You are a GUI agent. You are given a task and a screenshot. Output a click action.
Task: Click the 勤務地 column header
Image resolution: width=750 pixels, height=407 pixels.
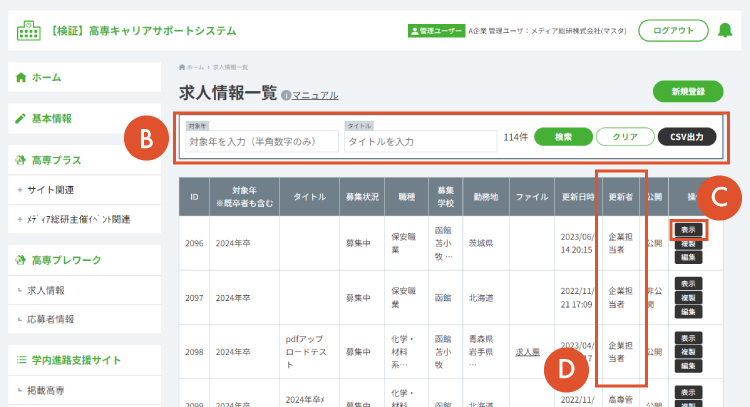click(486, 197)
